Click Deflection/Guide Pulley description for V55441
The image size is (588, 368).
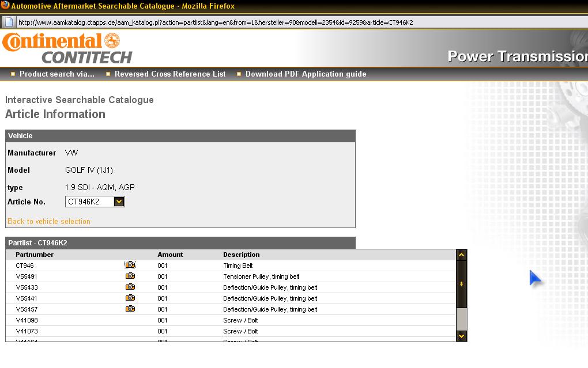270,298
